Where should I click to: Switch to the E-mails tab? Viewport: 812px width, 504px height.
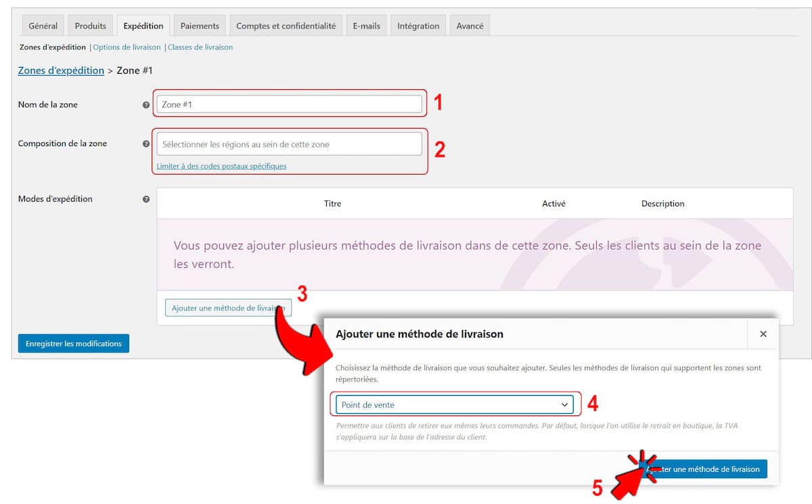366,26
